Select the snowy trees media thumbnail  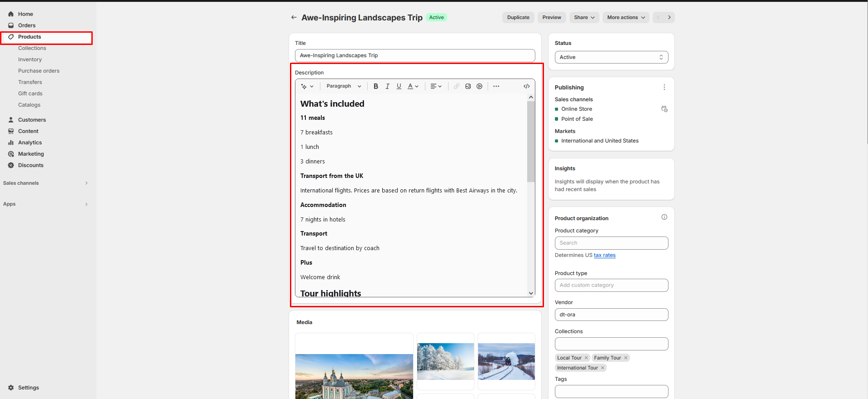pos(445,361)
